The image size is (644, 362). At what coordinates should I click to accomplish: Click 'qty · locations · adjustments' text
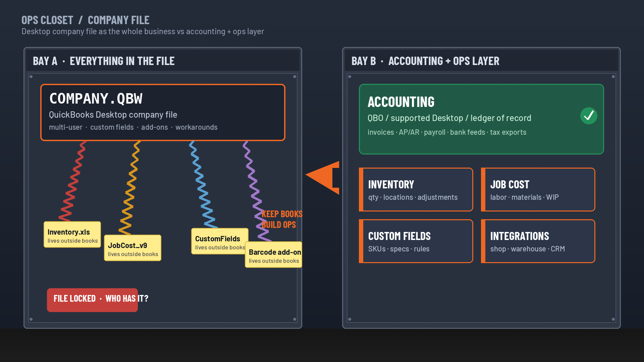413,197
